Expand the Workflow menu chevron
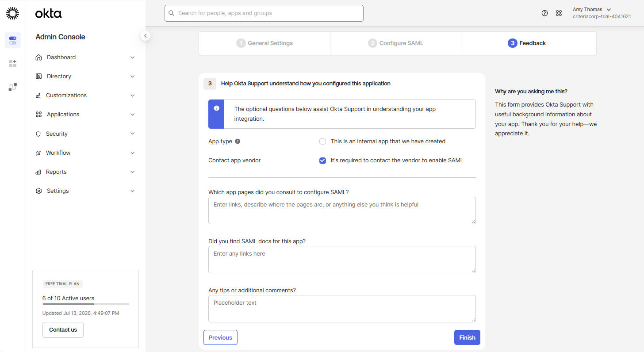The image size is (644, 352). click(132, 153)
